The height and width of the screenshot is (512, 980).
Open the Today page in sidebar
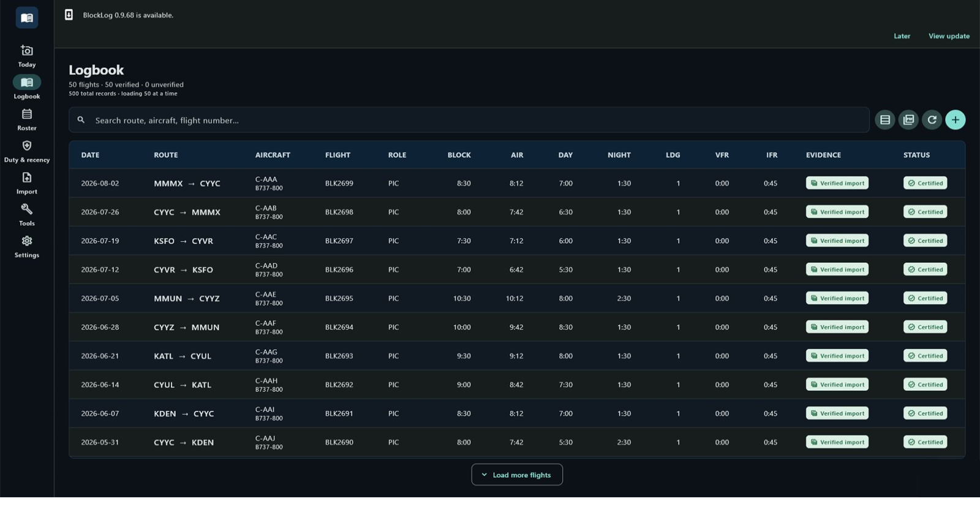(27, 56)
